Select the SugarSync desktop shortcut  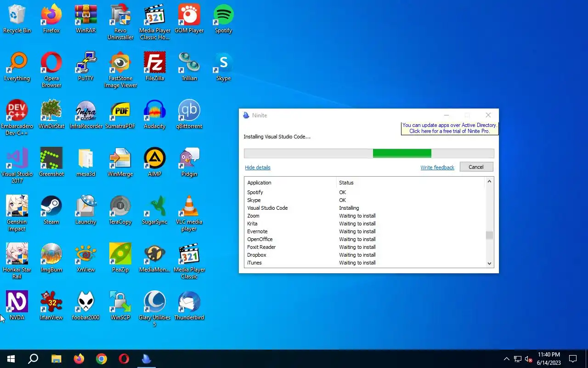[155, 211]
